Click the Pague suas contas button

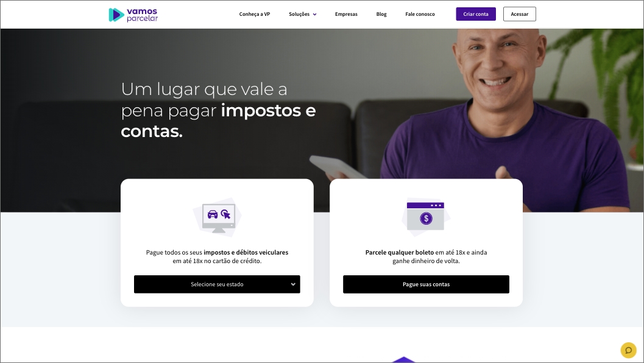[x=426, y=284]
